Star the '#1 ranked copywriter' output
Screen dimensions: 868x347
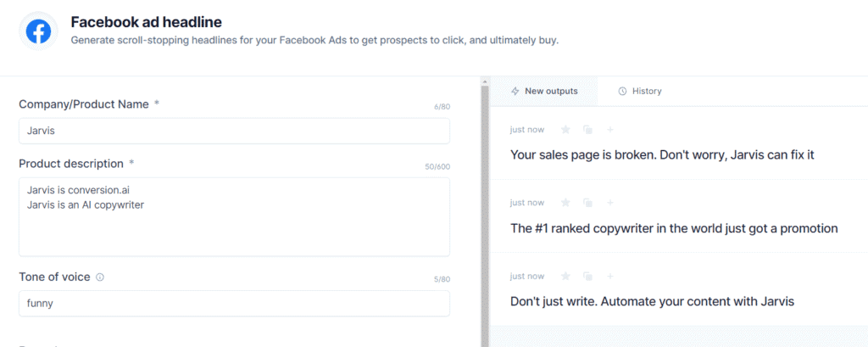point(565,203)
